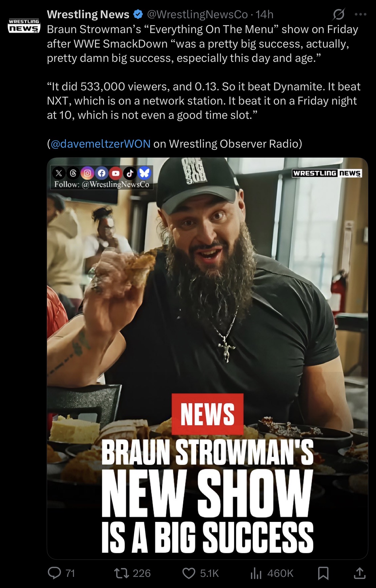
Task: Open the @davemeltzerWON mention link
Action: click(101, 144)
